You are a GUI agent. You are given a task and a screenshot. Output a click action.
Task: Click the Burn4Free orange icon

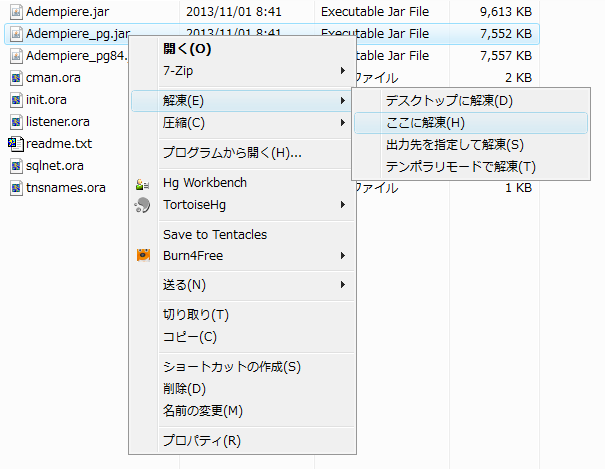coord(143,255)
